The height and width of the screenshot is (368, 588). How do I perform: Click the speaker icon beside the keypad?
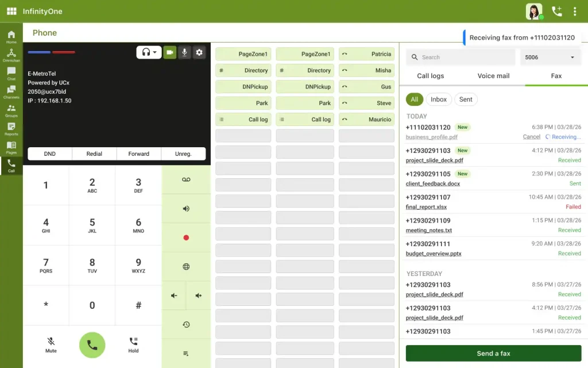click(x=186, y=208)
